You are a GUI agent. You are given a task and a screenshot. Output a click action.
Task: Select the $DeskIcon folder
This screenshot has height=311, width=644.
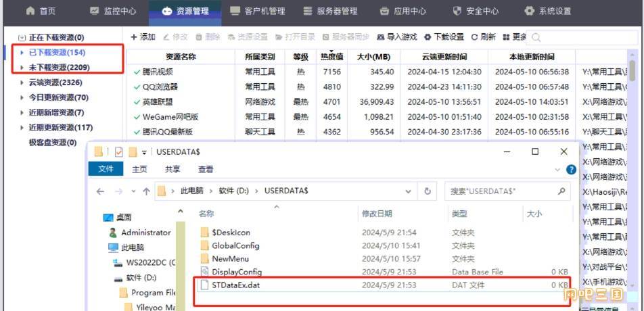[x=231, y=233]
